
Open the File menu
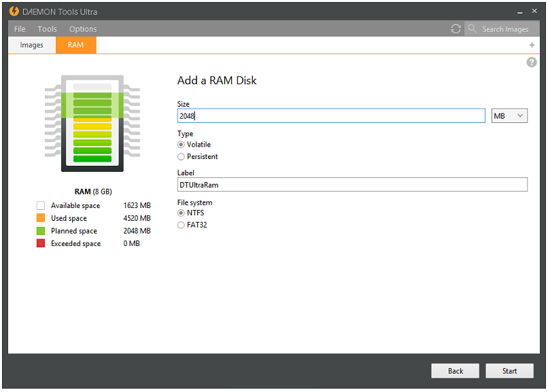[x=20, y=29]
